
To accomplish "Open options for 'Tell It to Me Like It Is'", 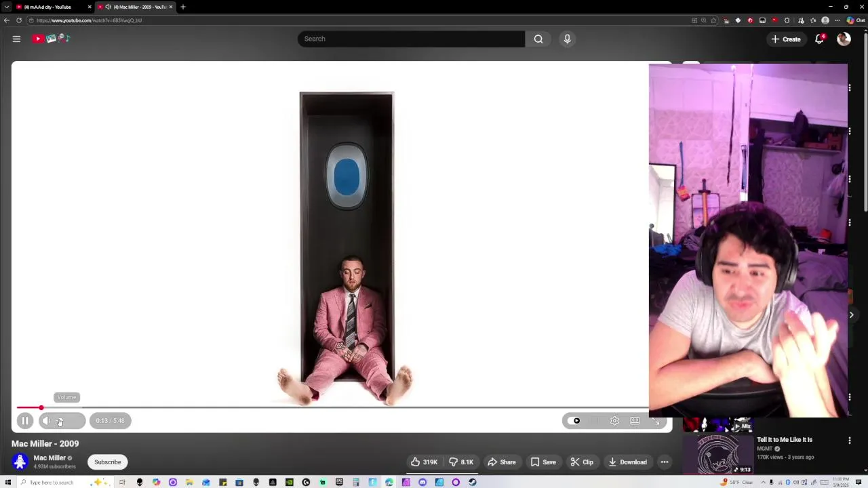I will 850,441.
